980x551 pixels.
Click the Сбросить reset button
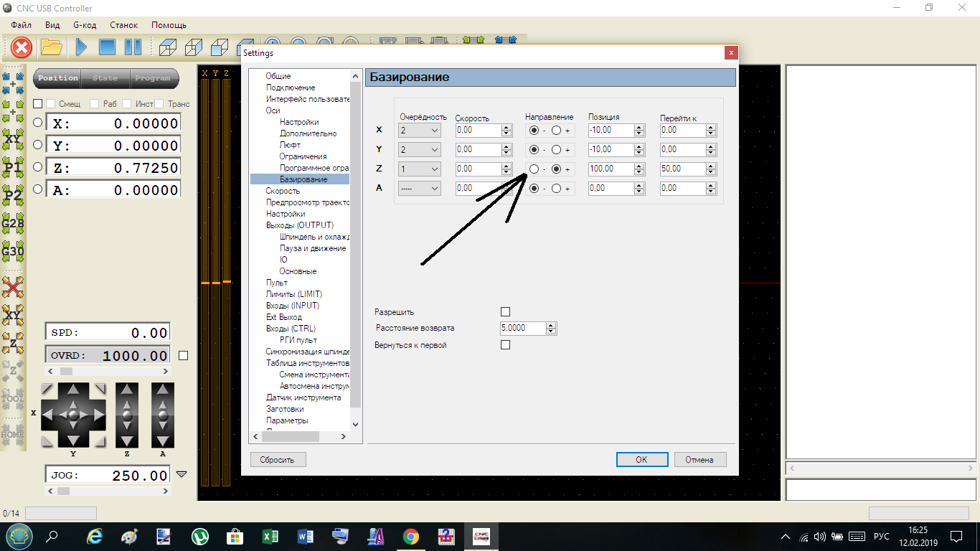coord(278,460)
